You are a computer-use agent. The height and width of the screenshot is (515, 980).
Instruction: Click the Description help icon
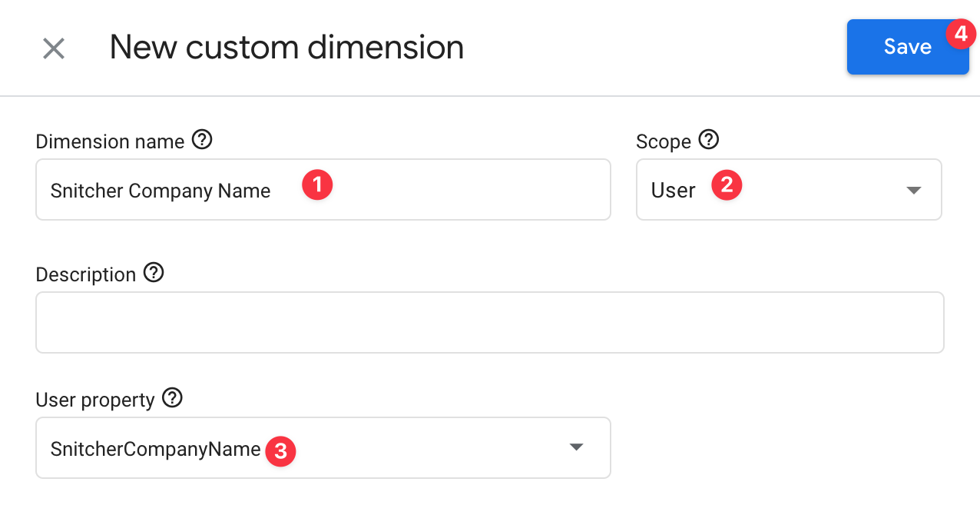(x=154, y=273)
